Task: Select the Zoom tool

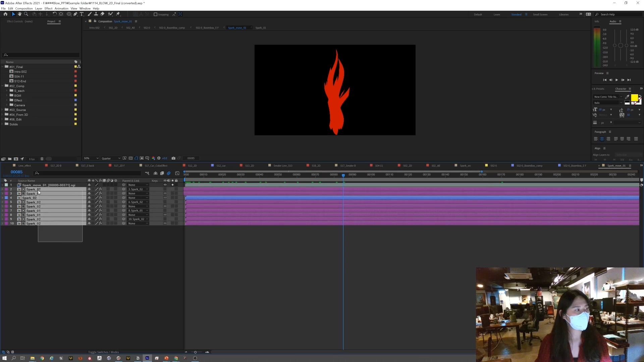Action: 26,14
